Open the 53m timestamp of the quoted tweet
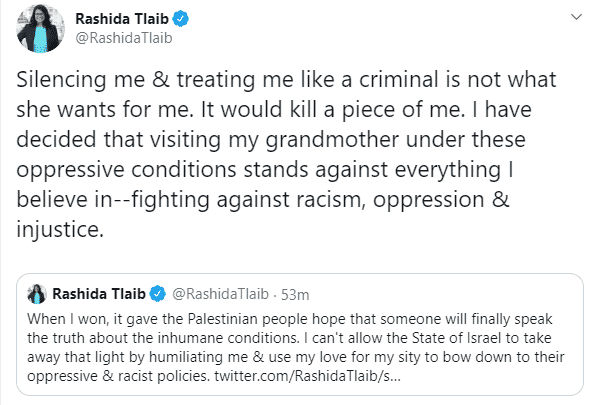The image size is (595, 405). click(x=295, y=295)
